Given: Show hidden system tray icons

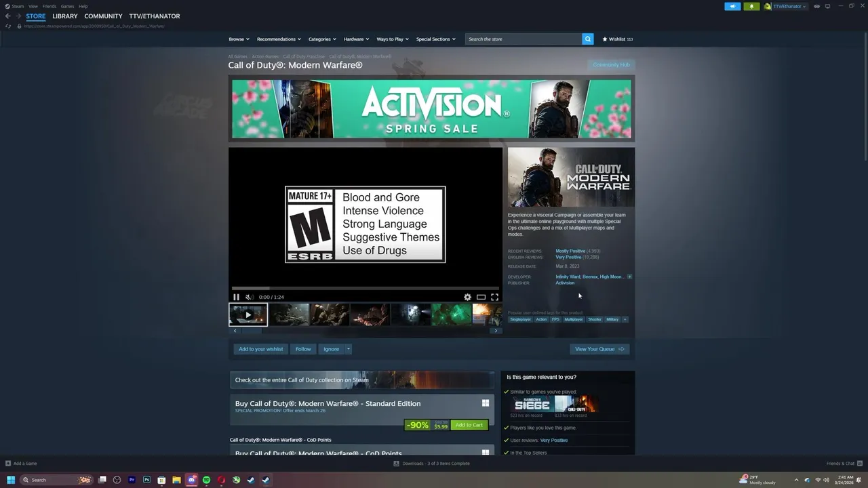Looking at the screenshot, I should (x=796, y=480).
